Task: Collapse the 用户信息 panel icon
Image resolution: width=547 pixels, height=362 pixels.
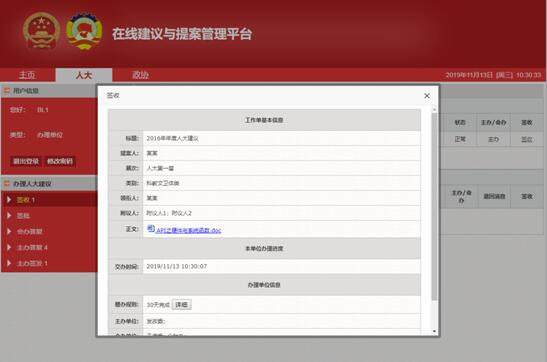Action: (x=6, y=91)
